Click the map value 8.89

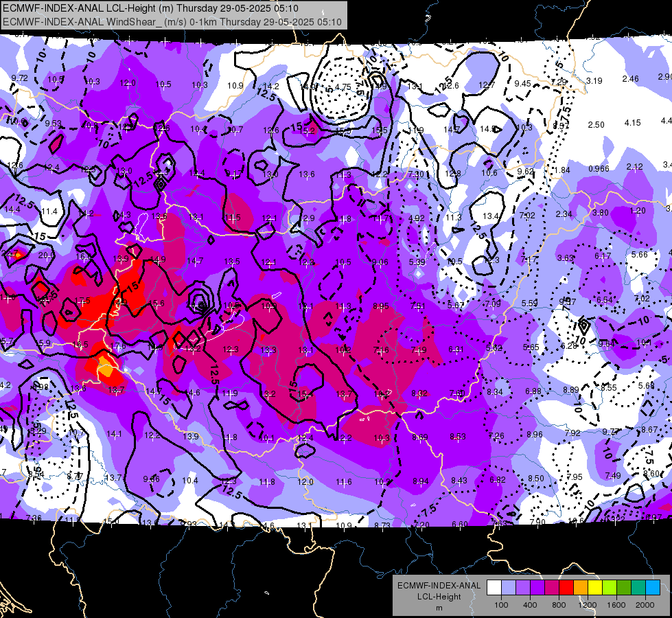click(571, 389)
